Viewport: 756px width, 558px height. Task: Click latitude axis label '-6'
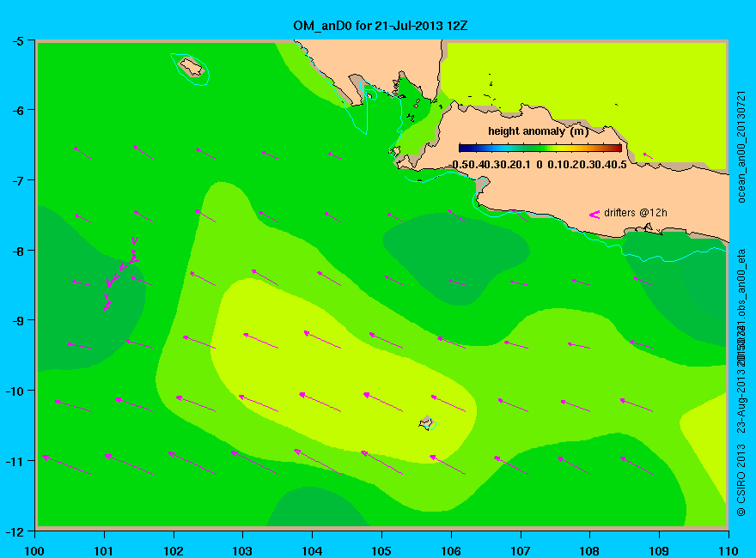17,111
